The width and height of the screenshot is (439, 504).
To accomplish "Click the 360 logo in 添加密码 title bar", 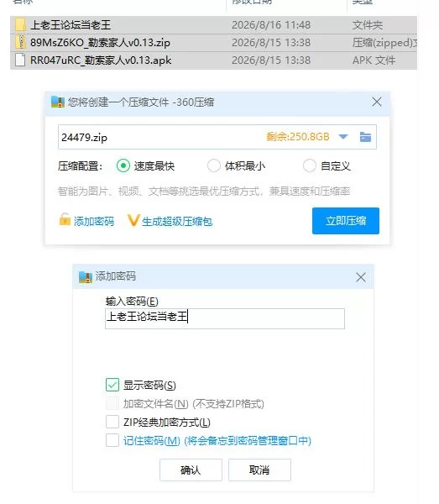I will click(86, 276).
